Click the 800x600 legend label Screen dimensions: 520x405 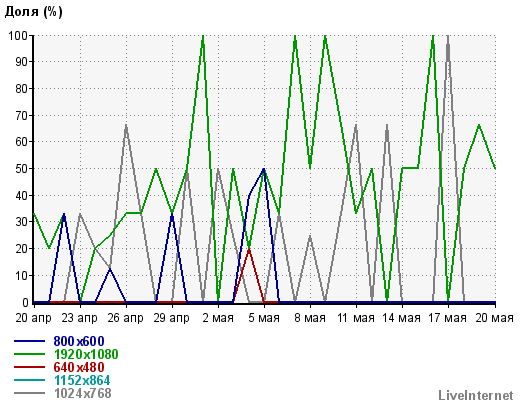(x=79, y=341)
